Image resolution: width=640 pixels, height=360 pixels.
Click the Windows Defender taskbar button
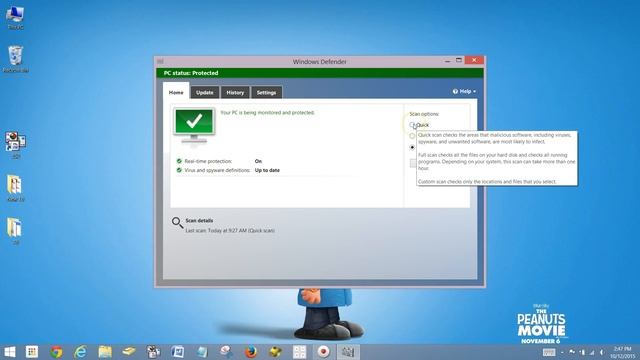(348, 352)
